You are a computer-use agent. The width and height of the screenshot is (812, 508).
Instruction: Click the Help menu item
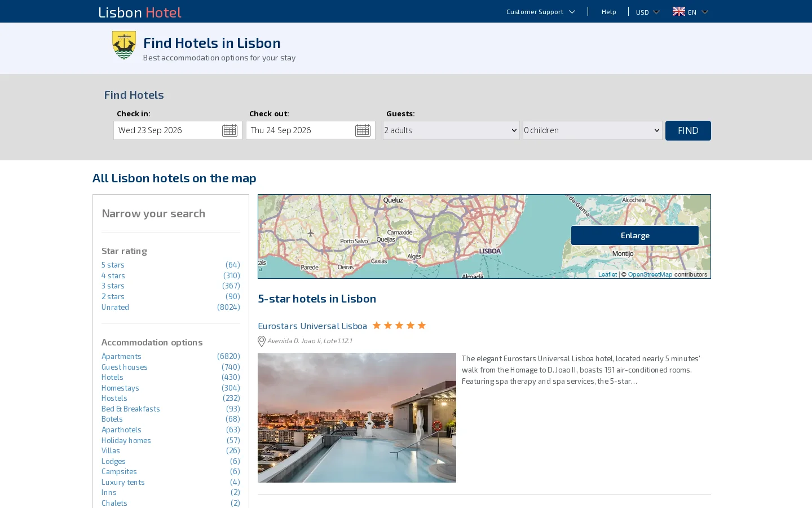[608, 12]
